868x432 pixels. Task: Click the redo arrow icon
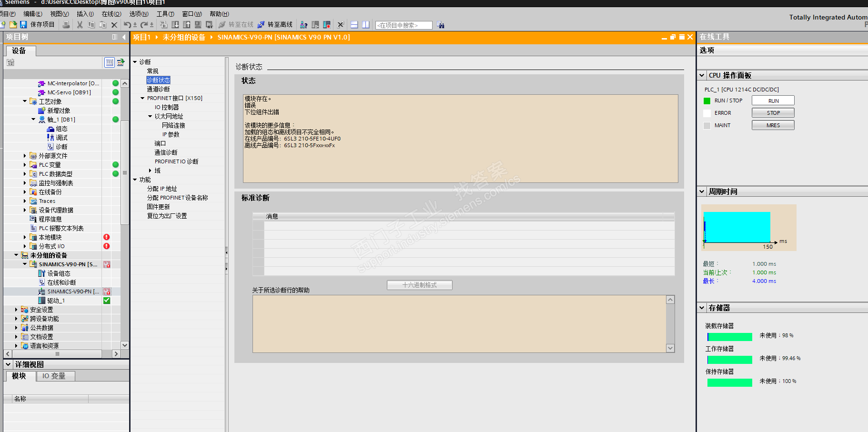pos(144,25)
